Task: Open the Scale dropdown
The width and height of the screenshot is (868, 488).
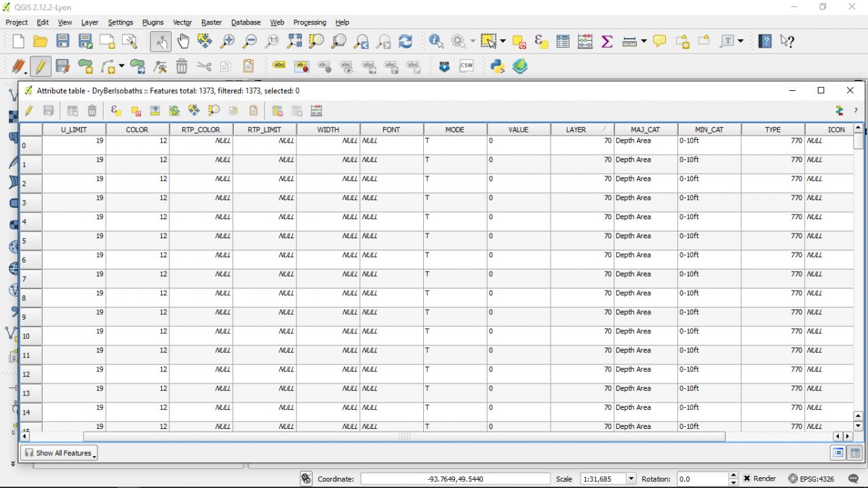Action: point(631,478)
